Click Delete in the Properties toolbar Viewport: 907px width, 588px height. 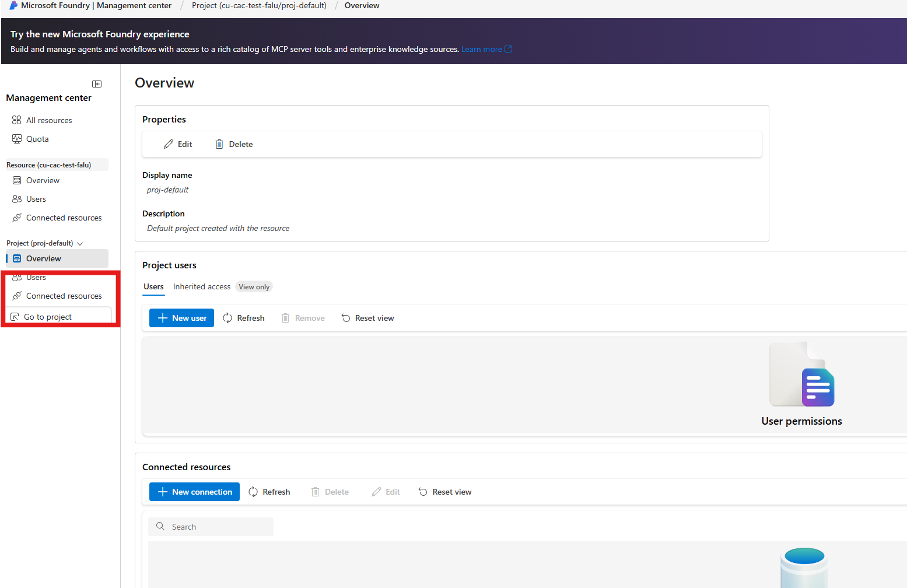tap(234, 144)
